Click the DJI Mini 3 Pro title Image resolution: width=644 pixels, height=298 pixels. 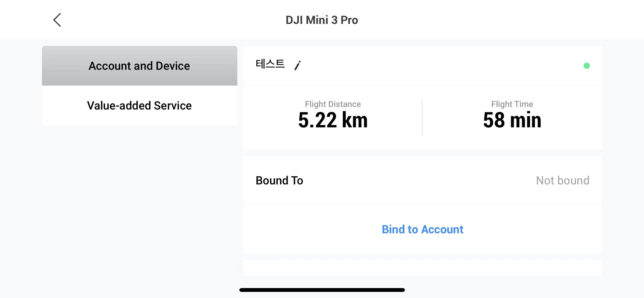(322, 20)
